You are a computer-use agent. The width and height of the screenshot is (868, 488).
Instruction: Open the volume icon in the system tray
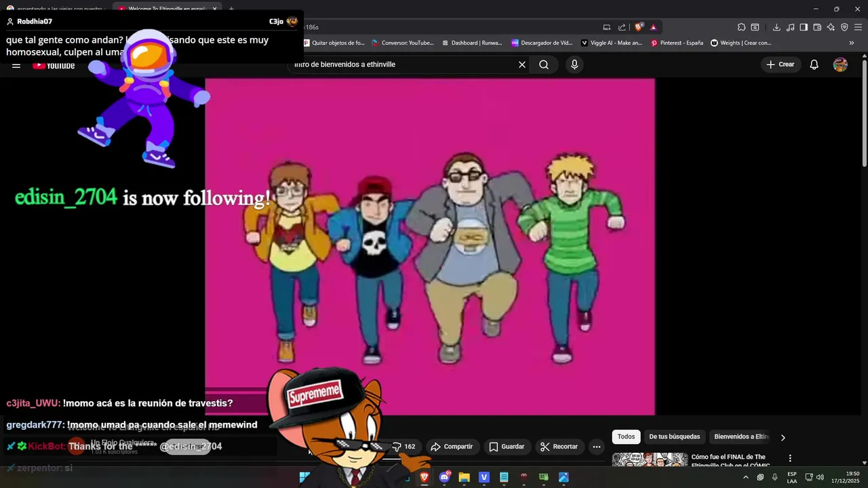(820, 477)
